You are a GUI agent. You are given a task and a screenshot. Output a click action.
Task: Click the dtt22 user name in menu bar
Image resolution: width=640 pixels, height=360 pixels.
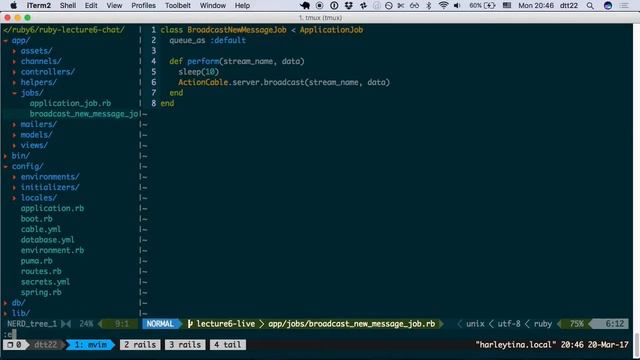click(569, 5)
